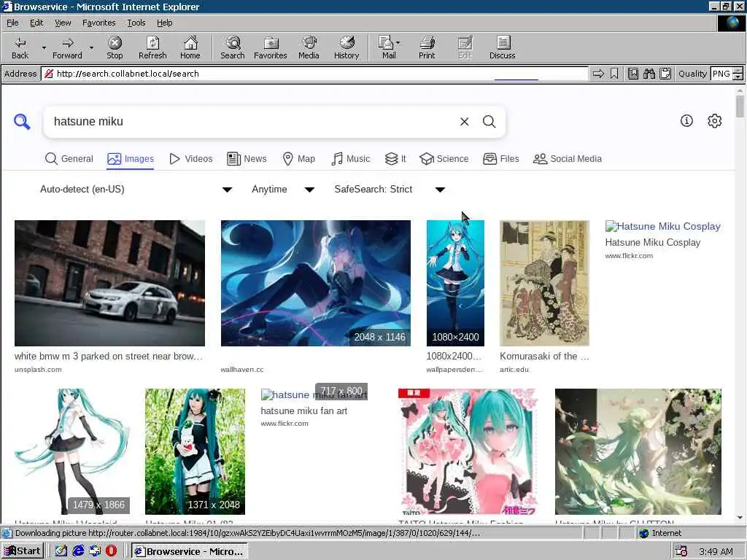Switch to the General search tab
The height and width of the screenshot is (560, 747).
point(69,158)
